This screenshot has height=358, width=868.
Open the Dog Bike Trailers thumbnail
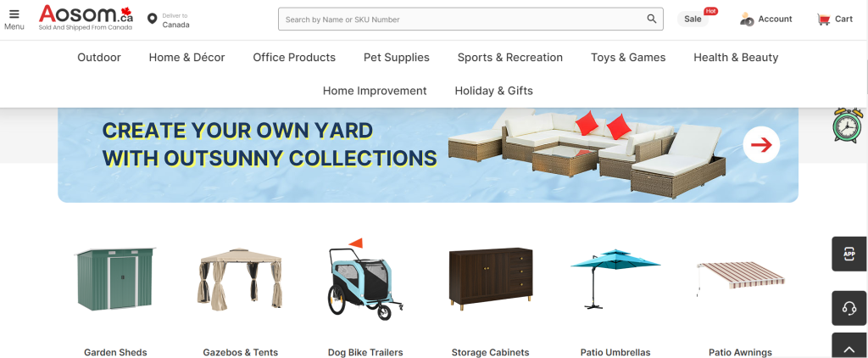pyautogui.click(x=365, y=279)
